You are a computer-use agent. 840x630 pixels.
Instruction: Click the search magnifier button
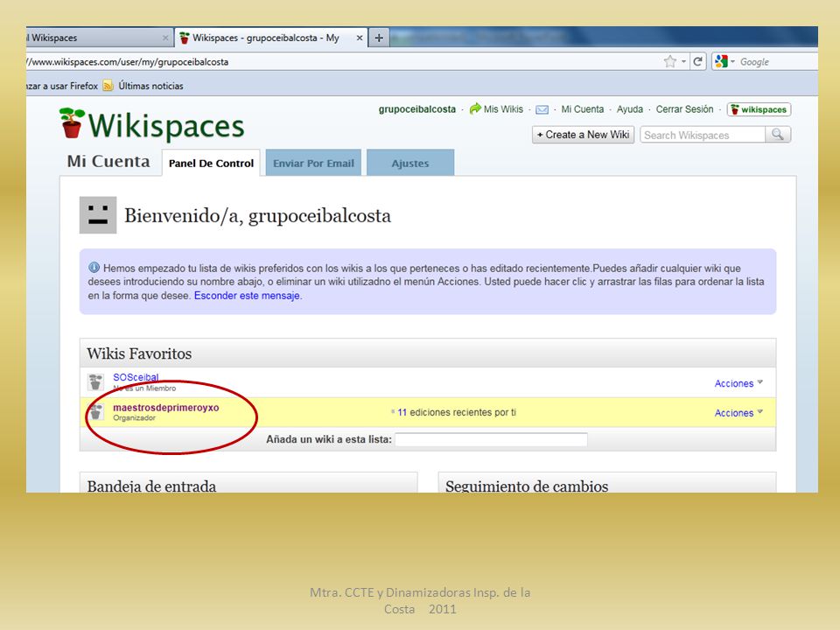(x=778, y=135)
